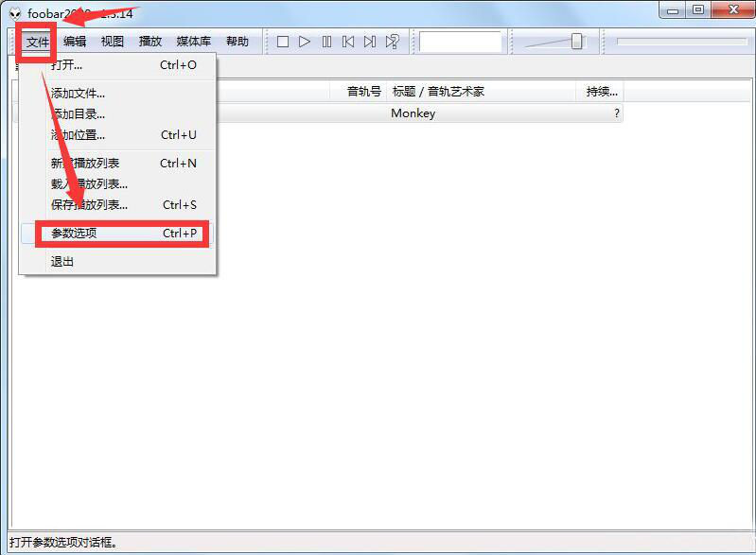Select 退出 to quit

click(117, 262)
